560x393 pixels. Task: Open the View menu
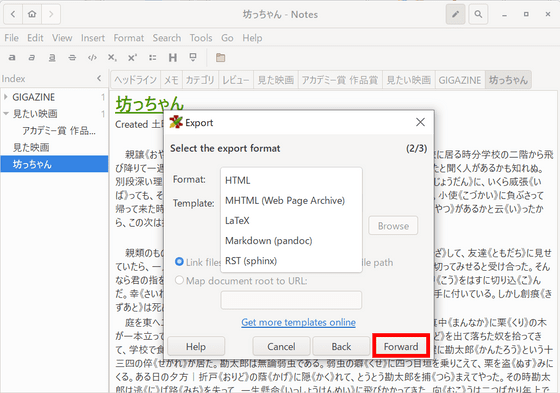(62, 38)
